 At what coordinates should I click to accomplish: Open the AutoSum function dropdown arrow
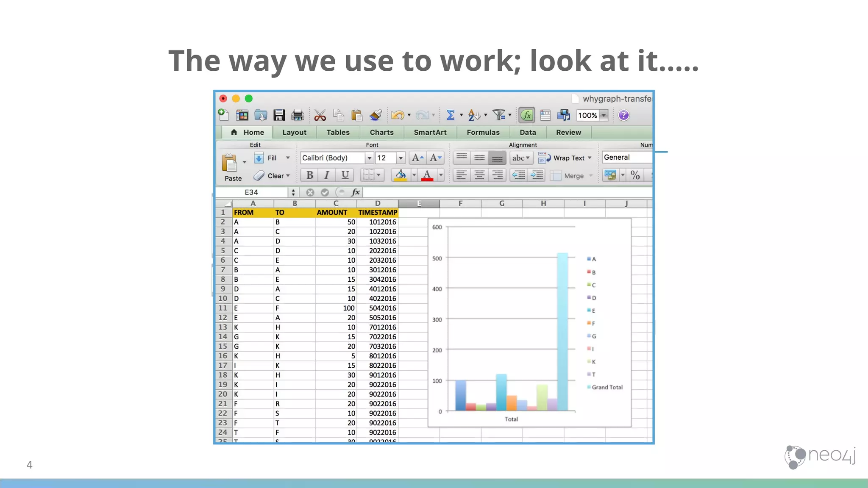[461, 115]
